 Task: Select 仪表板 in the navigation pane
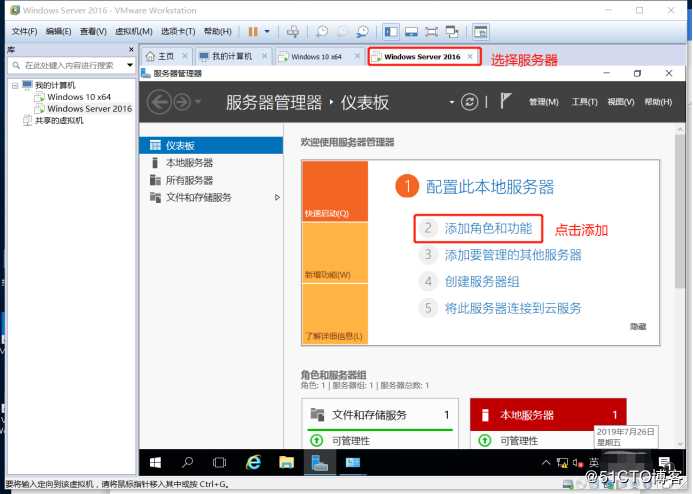pyautogui.click(x=211, y=145)
